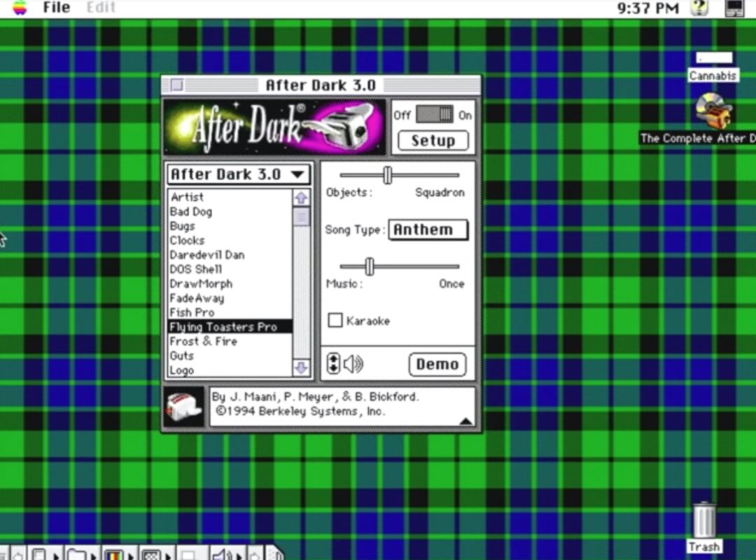Select Bad Dog in the module list

pyautogui.click(x=230, y=211)
